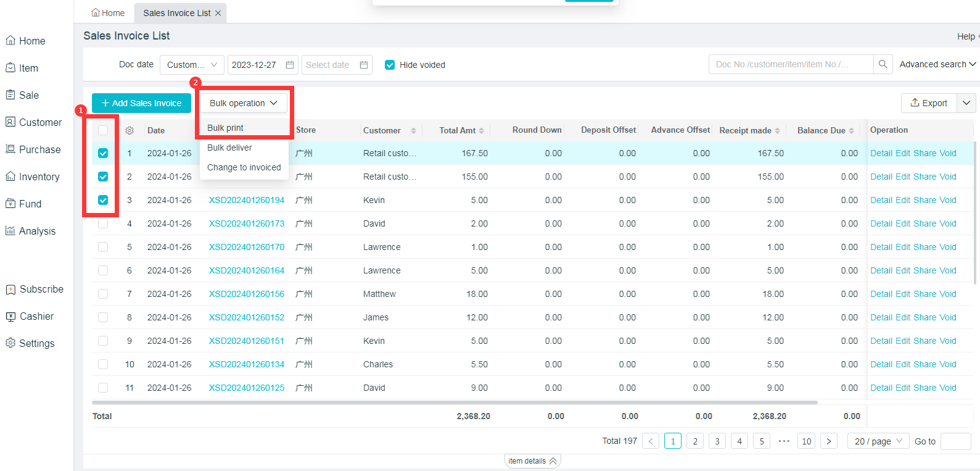Open Cashier from the sidebar
This screenshot has width=980, height=471.
[x=36, y=316]
